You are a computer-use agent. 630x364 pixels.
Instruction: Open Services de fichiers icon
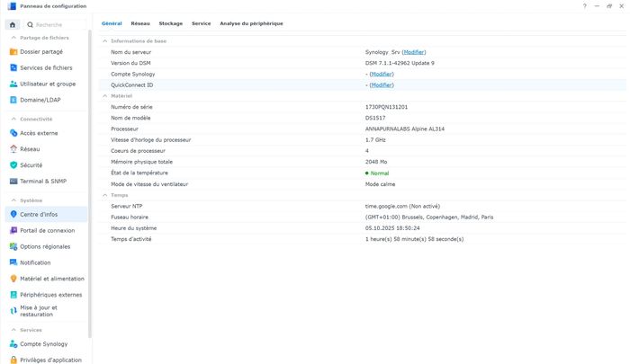pos(13,67)
